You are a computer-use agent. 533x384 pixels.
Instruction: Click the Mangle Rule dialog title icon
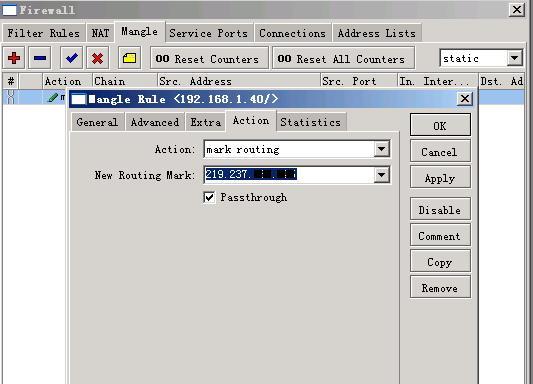tap(79, 100)
